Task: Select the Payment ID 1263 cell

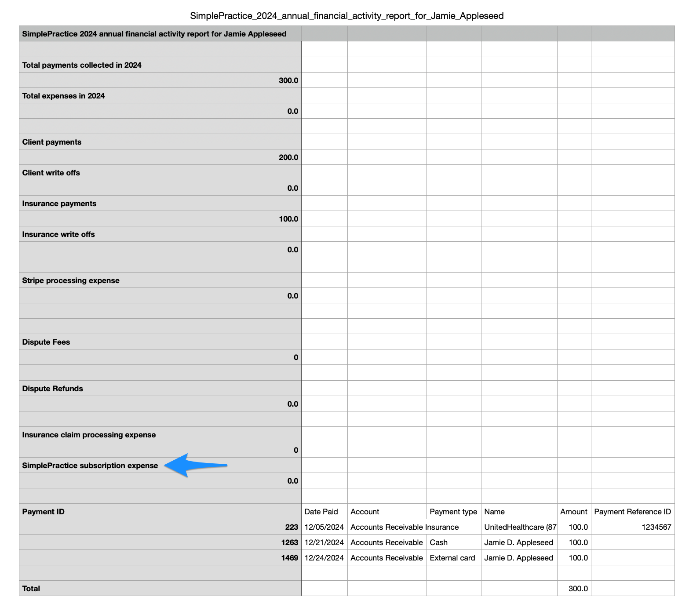Action: pos(289,542)
